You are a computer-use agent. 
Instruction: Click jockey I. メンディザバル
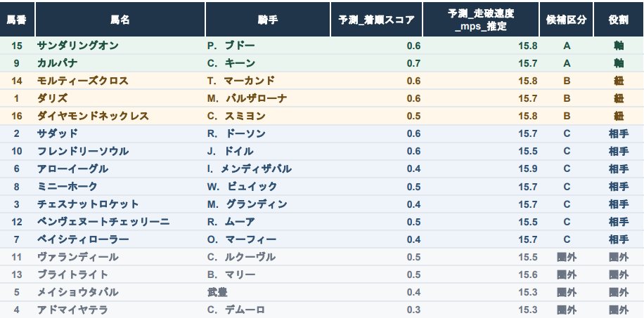pos(250,169)
